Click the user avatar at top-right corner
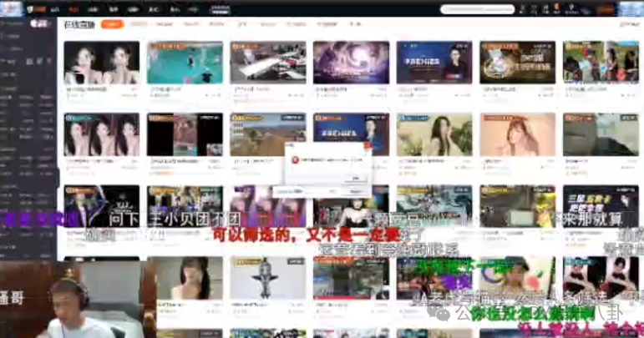Image resolution: width=644 pixels, height=338 pixels. click(x=631, y=8)
